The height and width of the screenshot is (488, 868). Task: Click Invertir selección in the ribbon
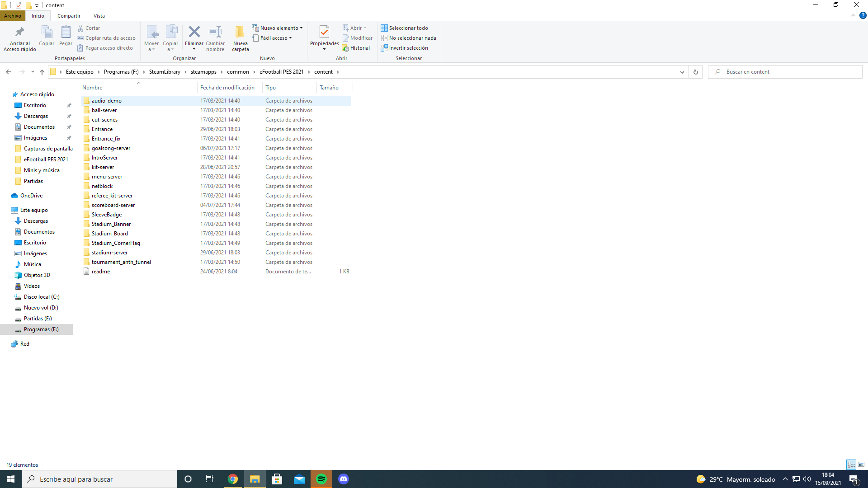[404, 48]
